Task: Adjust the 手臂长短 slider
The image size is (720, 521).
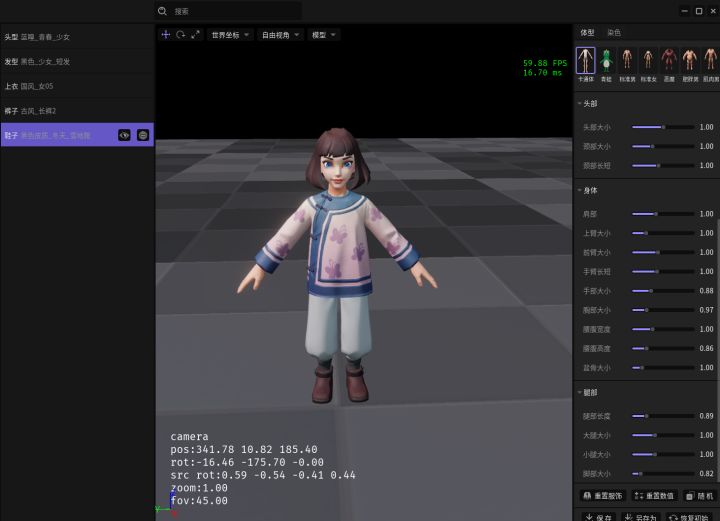Action: [663, 272]
